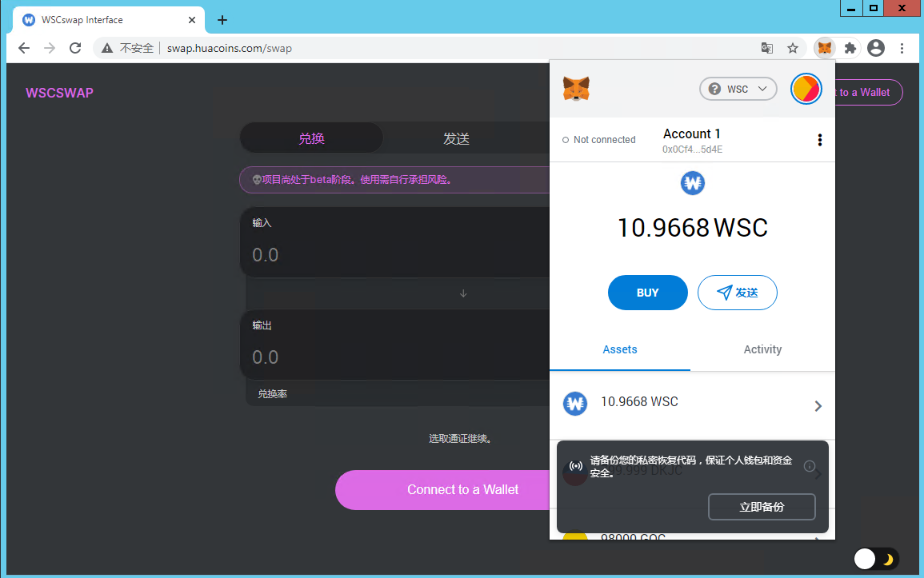
Task: Open the WSC network dropdown
Action: [738, 89]
